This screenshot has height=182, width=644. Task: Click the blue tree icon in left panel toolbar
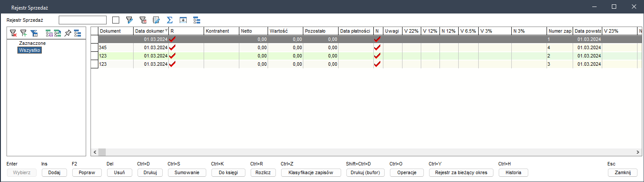tap(77, 33)
